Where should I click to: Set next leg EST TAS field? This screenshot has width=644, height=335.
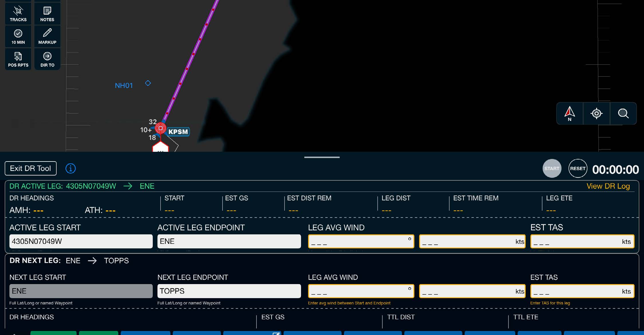tap(582, 291)
